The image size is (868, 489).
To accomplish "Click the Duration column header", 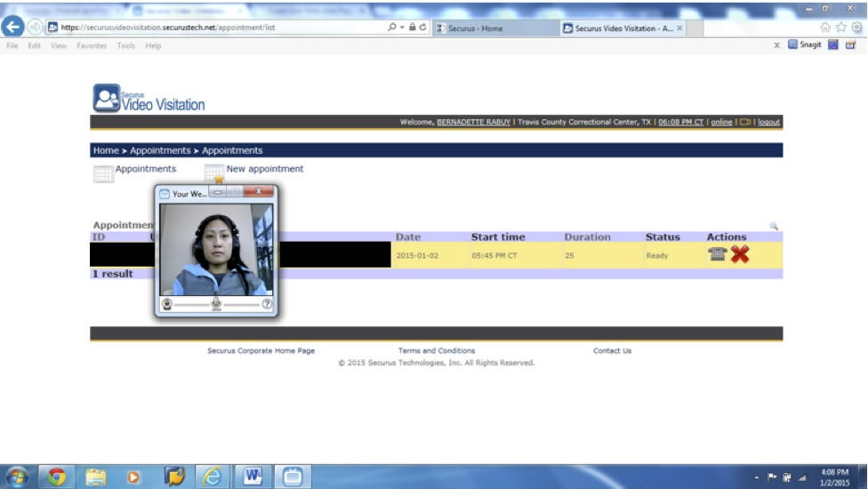I will [587, 236].
